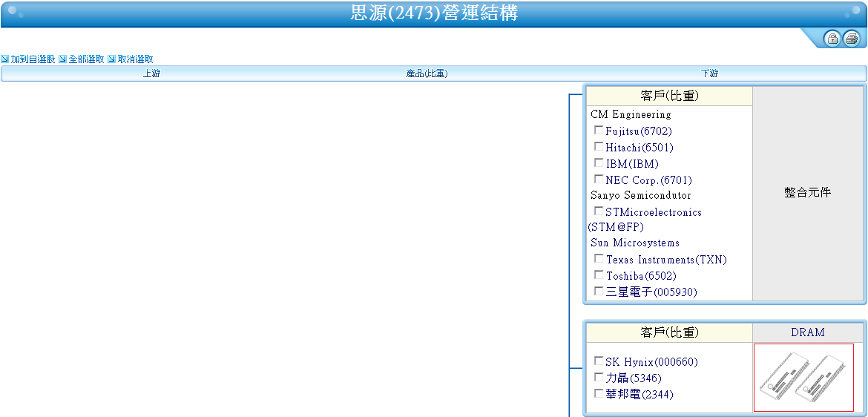Open the 加到自選股 link

(33, 59)
